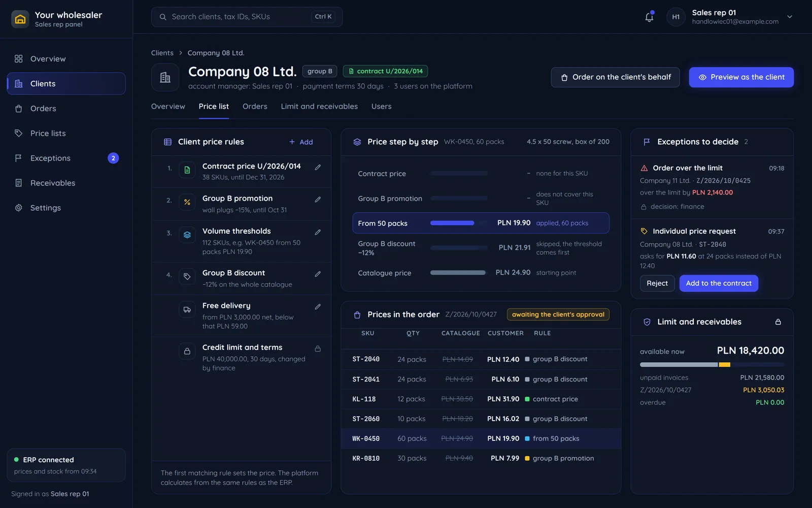Click the available limit progress bar
This screenshot has width=812, height=508.
tap(712, 365)
